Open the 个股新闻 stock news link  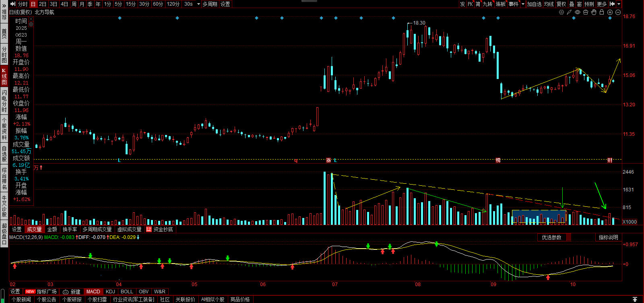click(x=21, y=299)
